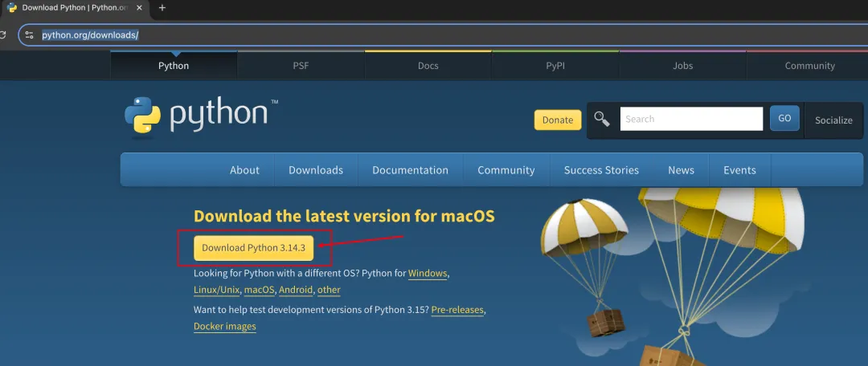This screenshot has height=366, width=868.
Task: Open the News menu item
Action: coord(681,169)
